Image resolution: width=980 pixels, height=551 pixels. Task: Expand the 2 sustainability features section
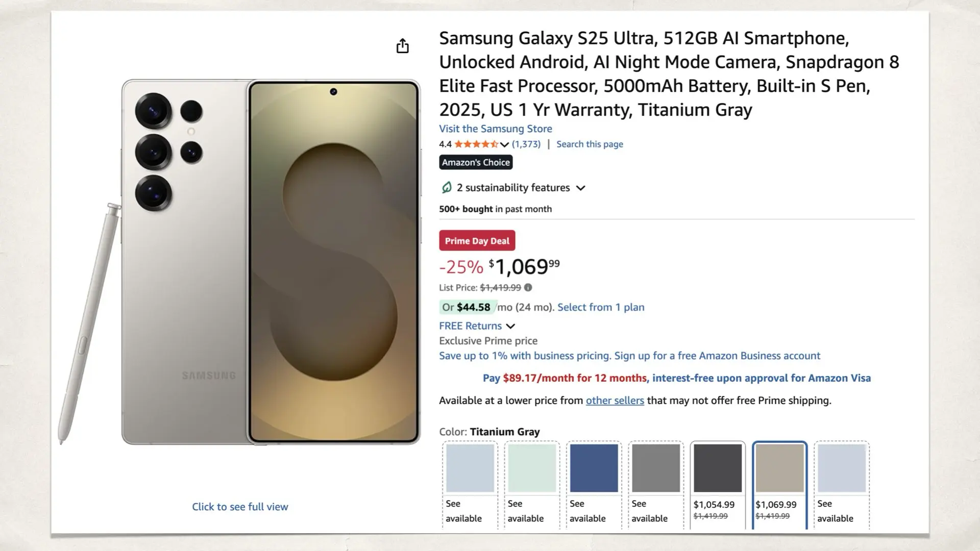(581, 188)
